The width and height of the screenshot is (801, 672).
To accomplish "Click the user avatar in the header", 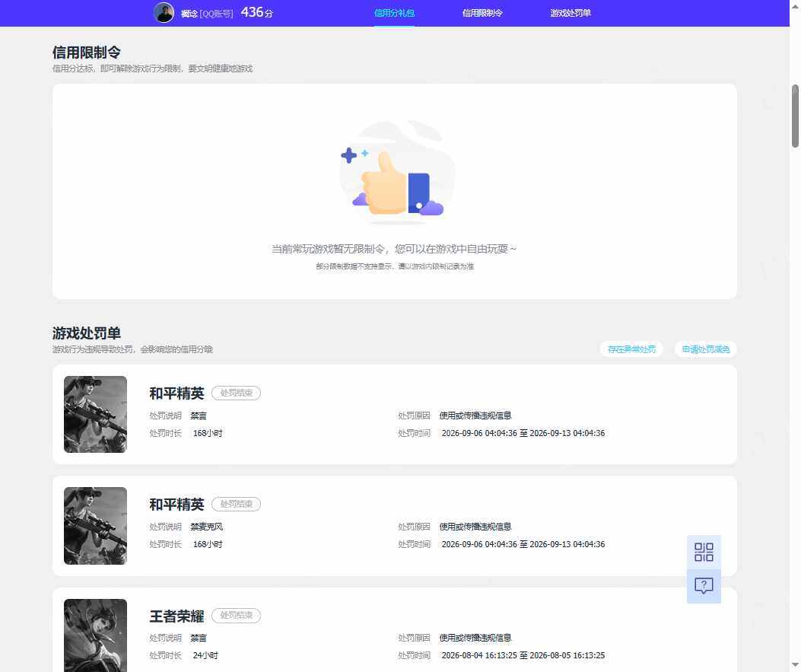I will coord(164,13).
